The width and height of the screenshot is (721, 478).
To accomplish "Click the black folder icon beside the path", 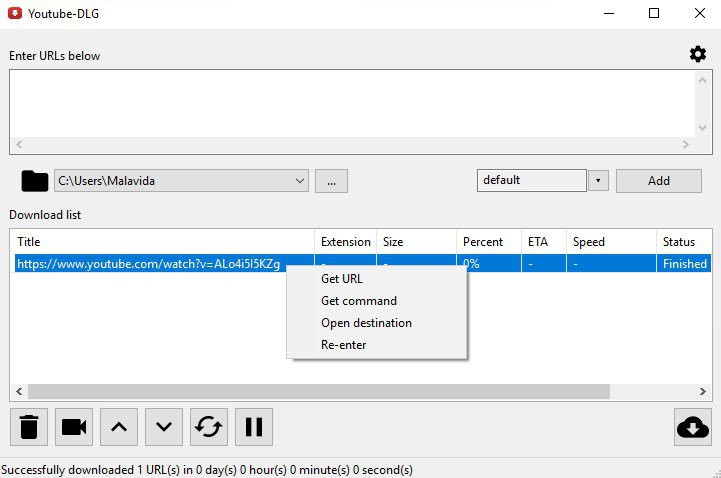I will (34, 181).
